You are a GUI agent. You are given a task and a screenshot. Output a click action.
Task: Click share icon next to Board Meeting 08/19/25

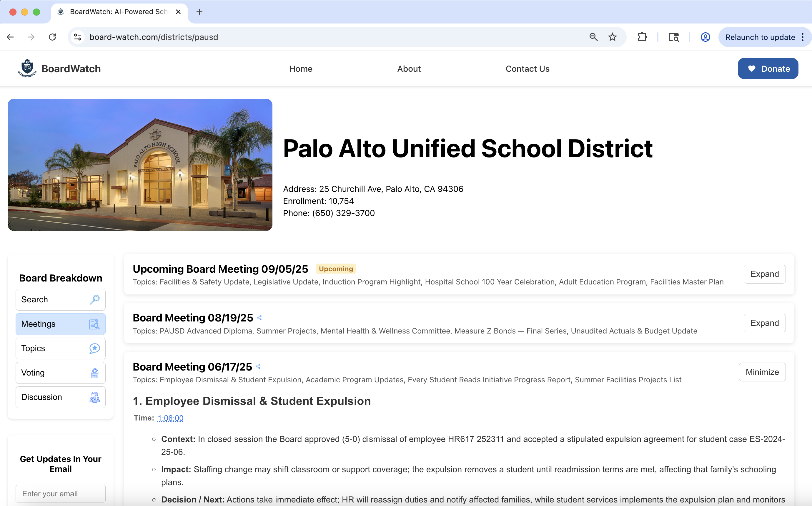[259, 318]
